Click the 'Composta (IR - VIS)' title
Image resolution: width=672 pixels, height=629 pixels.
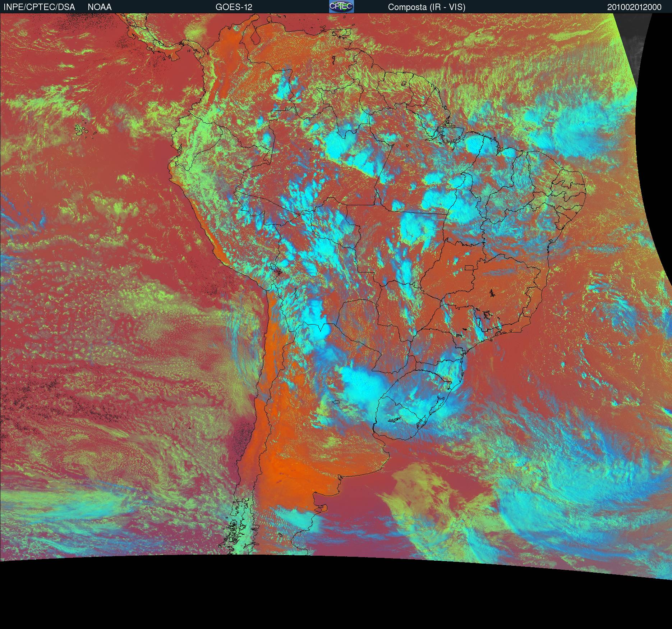point(427,7)
